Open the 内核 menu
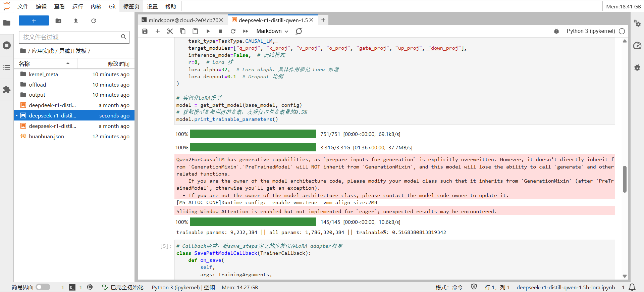Viewport: 644px width, 292px height. [x=96, y=6]
